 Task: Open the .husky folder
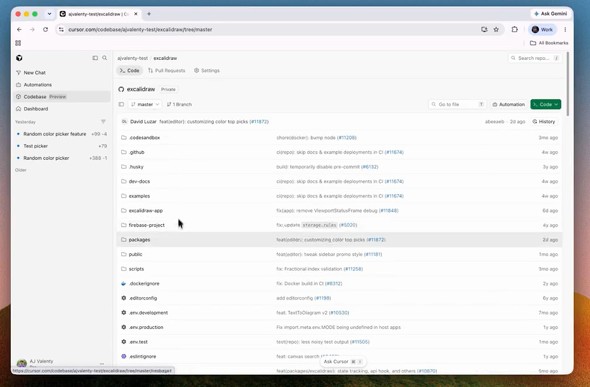(x=136, y=167)
